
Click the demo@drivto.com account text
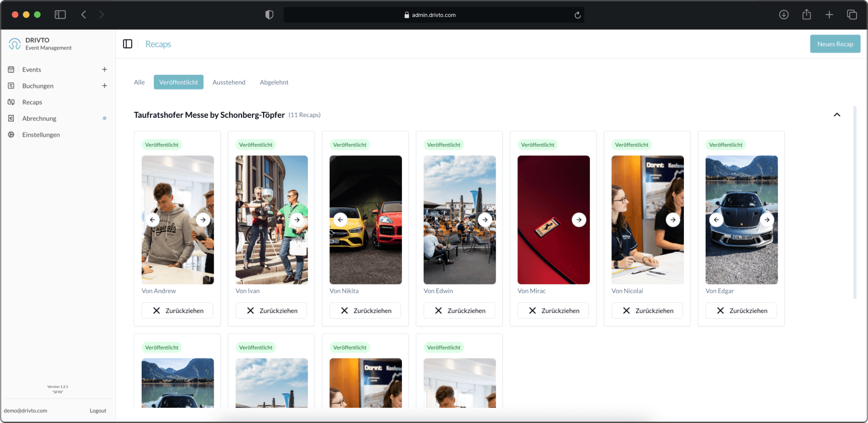tap(25, 411)
